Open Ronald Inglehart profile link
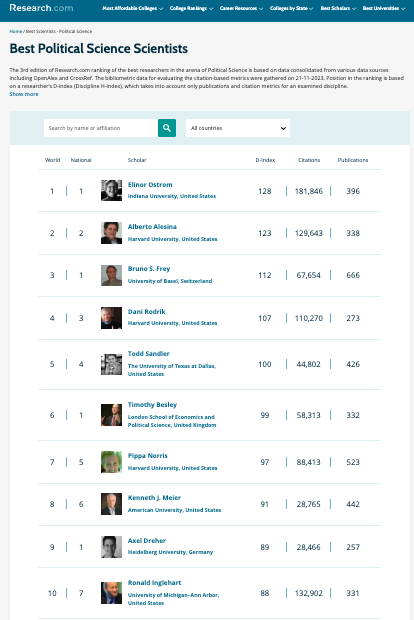414x620 pixels. pyautogui.click(x=155, y=582)
